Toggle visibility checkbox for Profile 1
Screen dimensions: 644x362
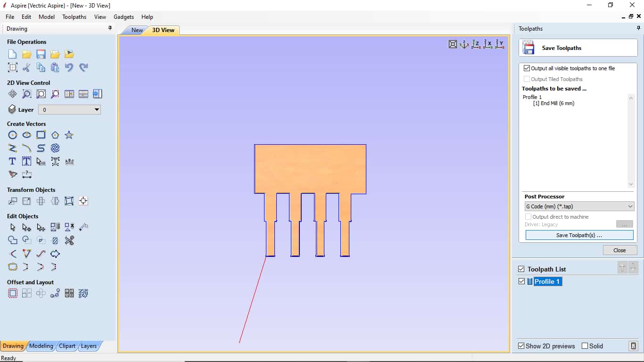521,281
